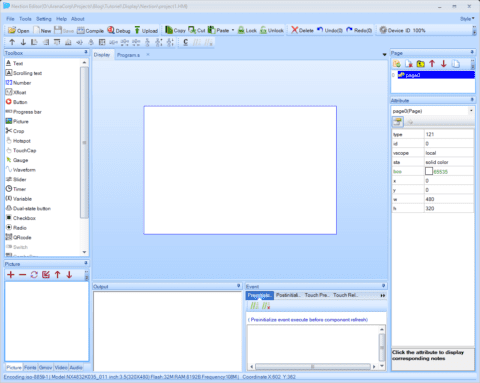Upload project to the device
The width and height of the screenshot is (480, 383).
tap(146, 31)
